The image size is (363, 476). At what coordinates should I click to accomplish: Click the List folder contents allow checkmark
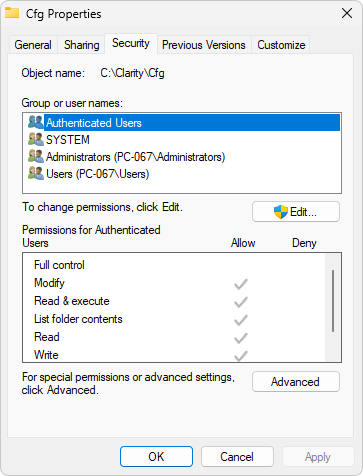point(241,320)
